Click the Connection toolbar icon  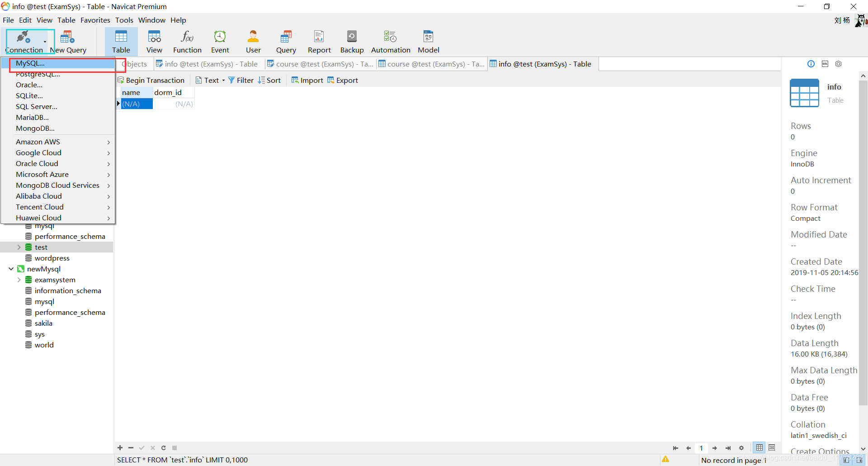(x=24, y=42)
